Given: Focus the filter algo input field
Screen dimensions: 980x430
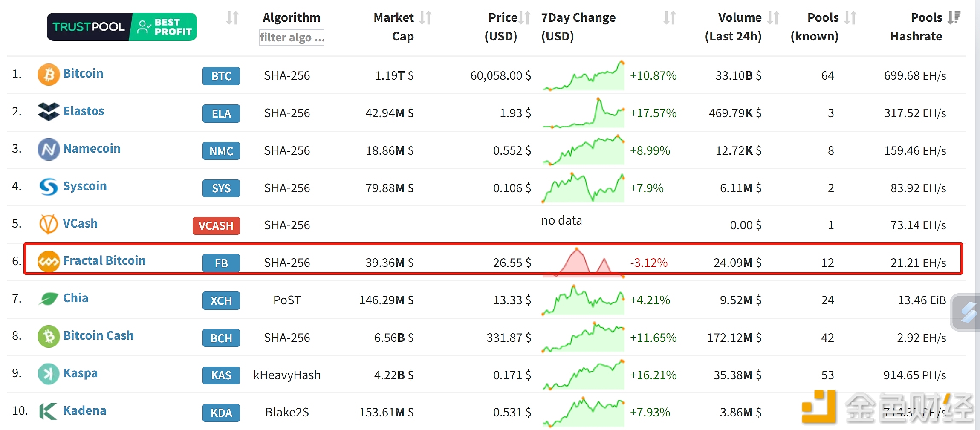Looking at the screenshot, I should [x=292, y=38].
